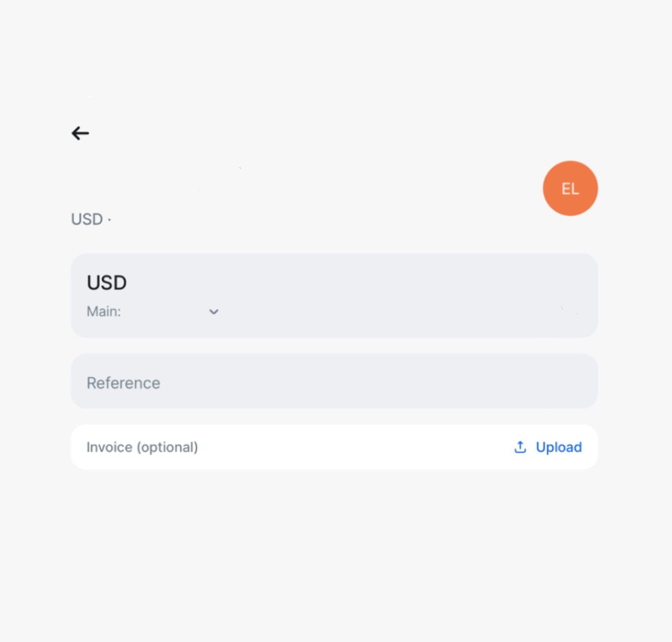Select the USD currency icon area
This screenshot has height=642, width=672.
(x=87, y=219)
